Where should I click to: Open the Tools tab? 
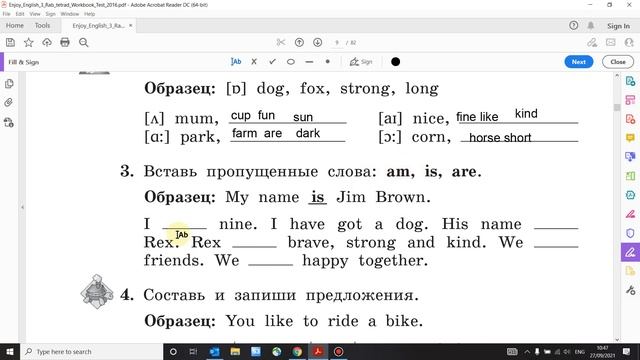42,25
